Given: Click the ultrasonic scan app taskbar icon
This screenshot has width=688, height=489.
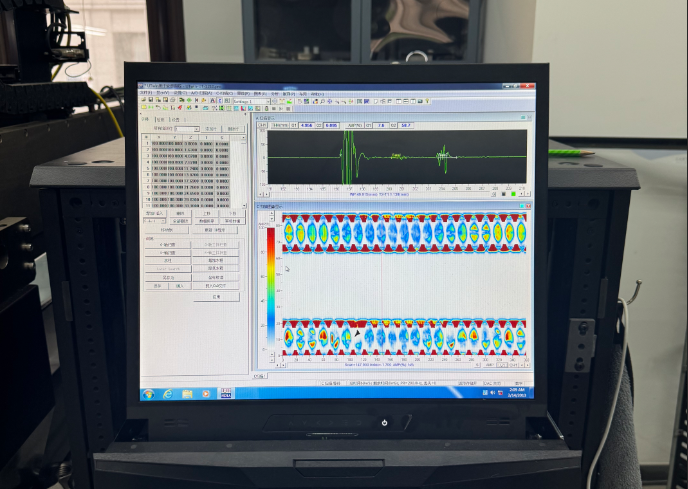Looking at the screenshot, I should tap(226, 393).
